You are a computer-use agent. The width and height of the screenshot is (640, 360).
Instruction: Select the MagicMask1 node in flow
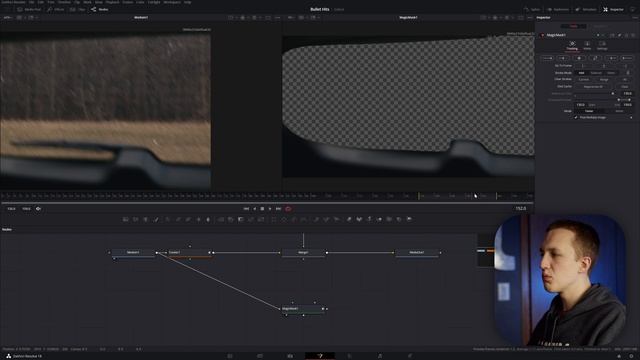click(x=303, y=309)
